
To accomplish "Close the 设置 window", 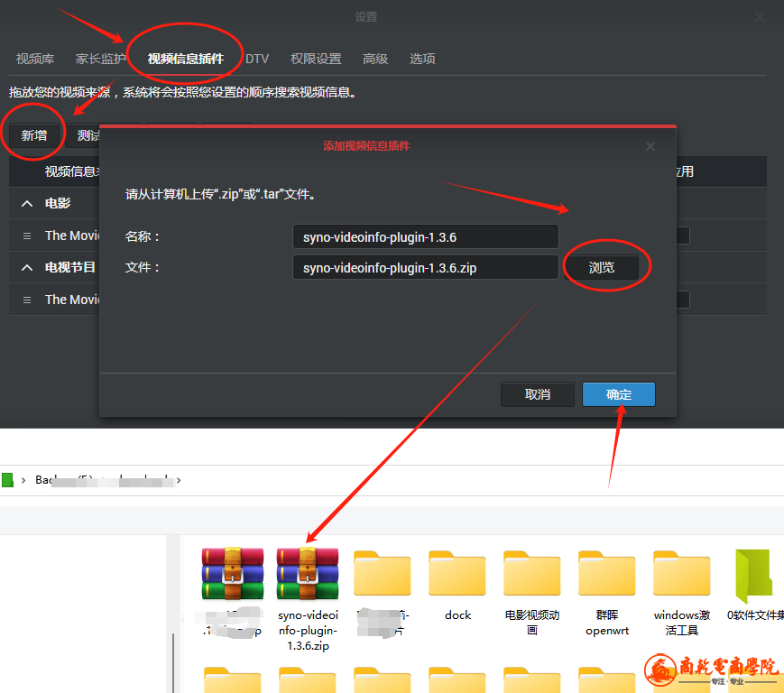I will coord(760,17).
